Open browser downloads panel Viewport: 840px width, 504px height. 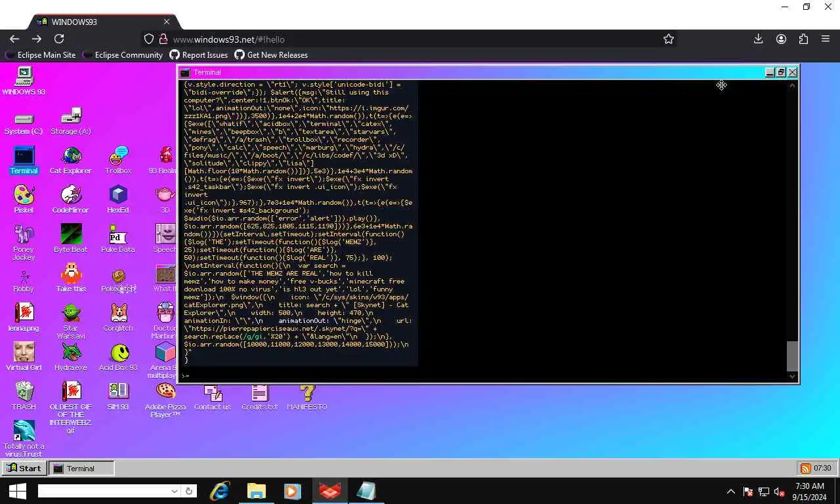click(x=758, y=39)
